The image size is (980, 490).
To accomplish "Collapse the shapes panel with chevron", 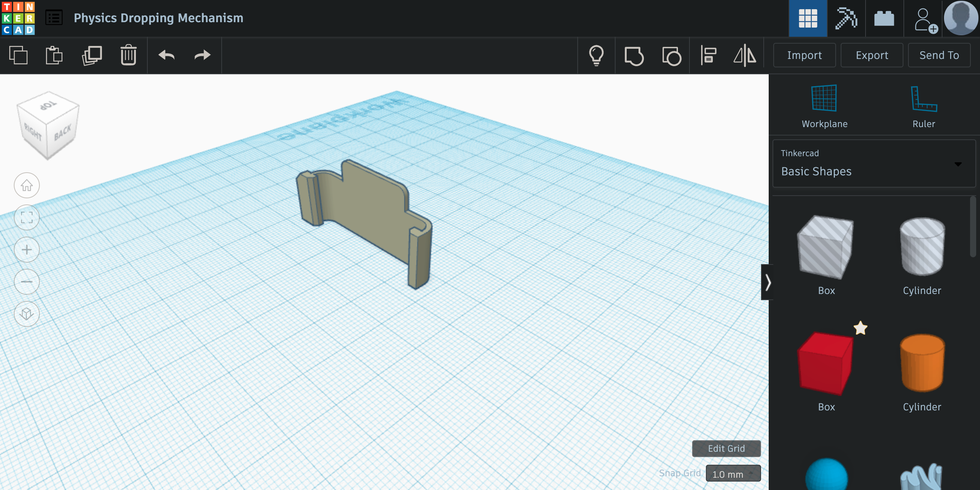I will (x=768, y=283).
